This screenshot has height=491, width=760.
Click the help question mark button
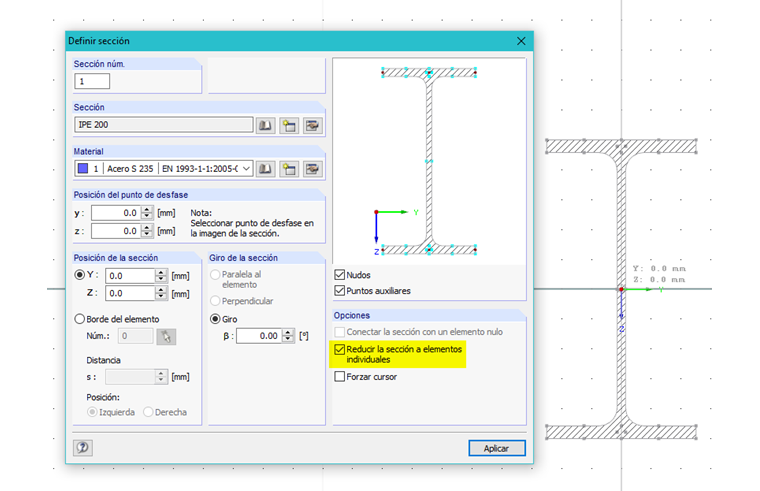coord(83,447)
